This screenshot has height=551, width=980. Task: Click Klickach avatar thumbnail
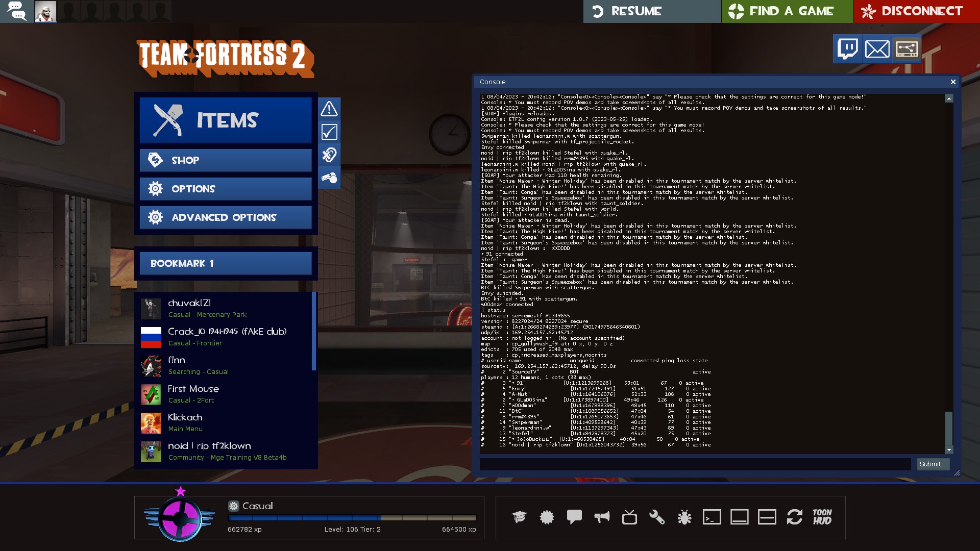point(151,423)
